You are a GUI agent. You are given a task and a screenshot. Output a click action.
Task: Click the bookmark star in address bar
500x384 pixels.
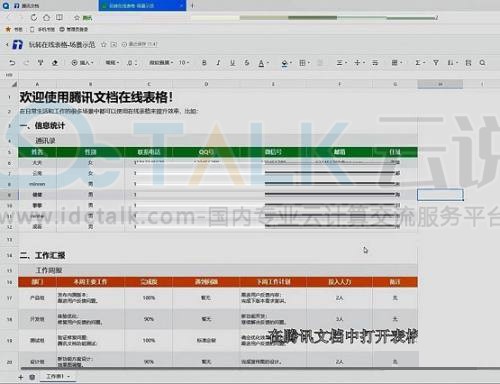pos(77,18)
